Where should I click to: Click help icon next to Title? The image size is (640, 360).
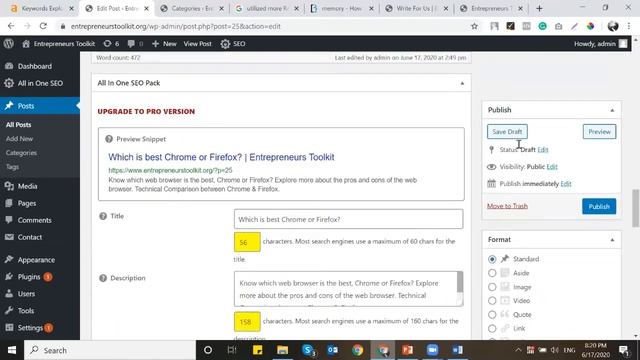[x=103, y=216]
